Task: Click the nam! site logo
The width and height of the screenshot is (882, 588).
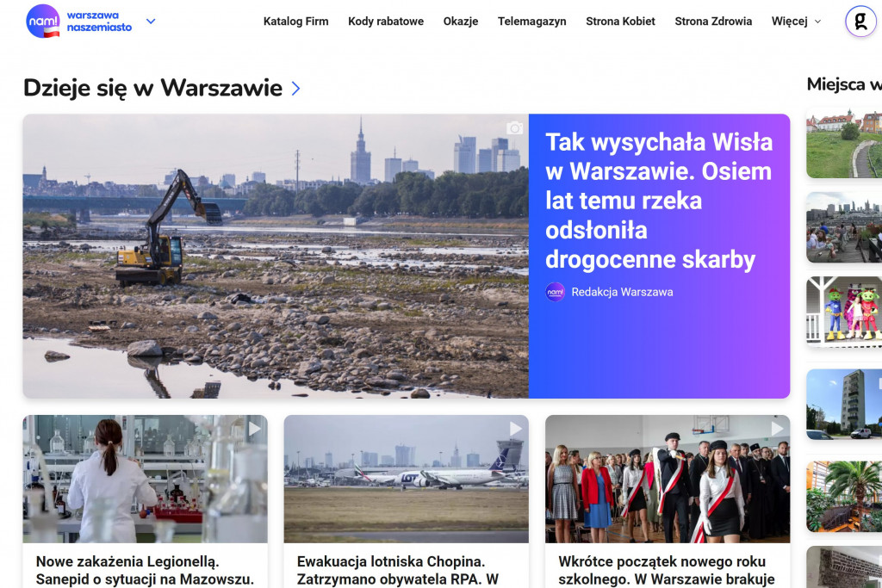Action: point(43,22)
